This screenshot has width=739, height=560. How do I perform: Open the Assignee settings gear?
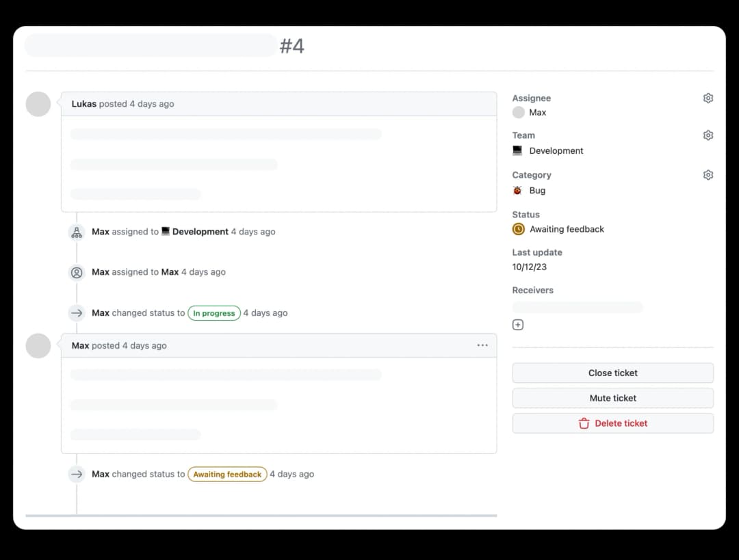point(708,98)
